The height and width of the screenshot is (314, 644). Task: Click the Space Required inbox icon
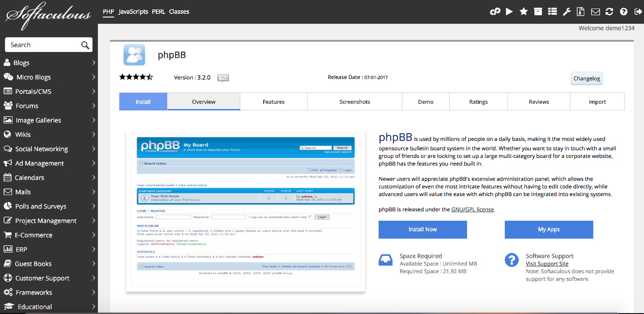tap(386, 260)
